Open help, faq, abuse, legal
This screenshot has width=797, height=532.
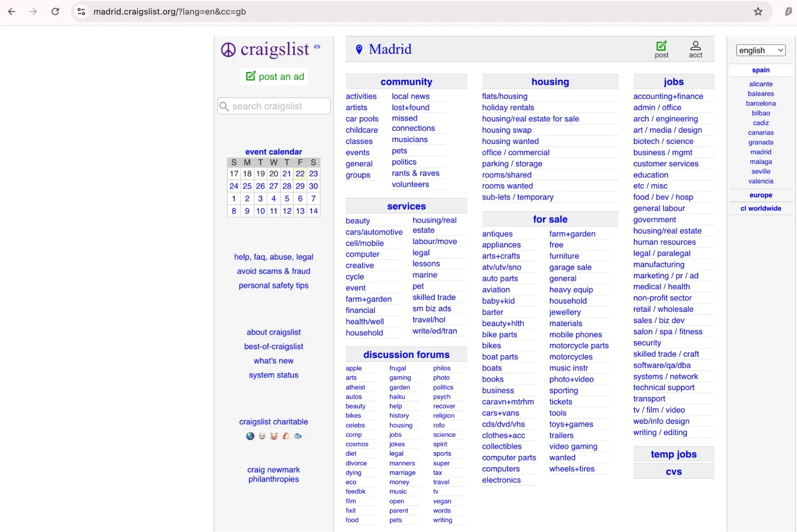click(274, 257)
